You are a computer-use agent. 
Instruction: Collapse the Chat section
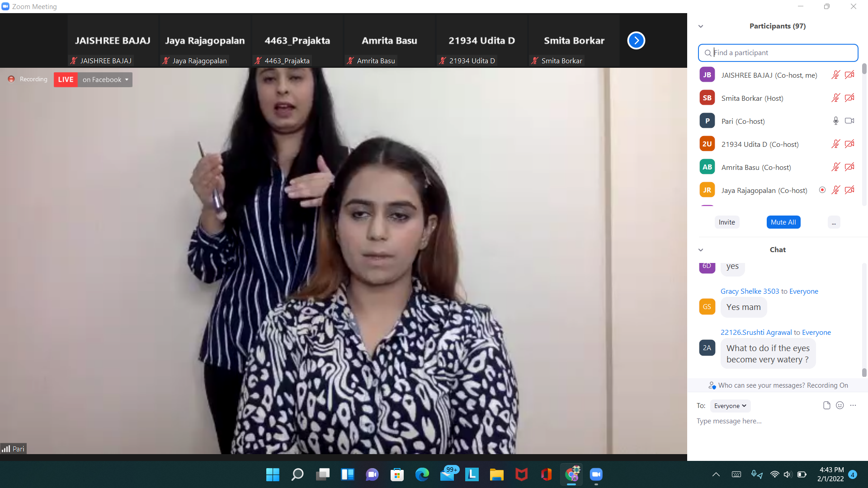pyautogui.click(x=701, y=249)
